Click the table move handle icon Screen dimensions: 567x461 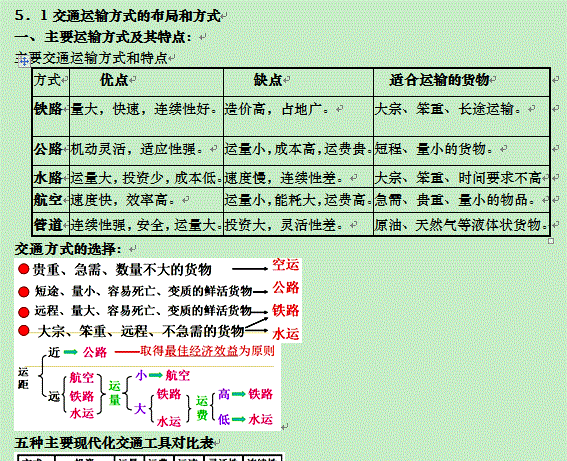[24, 62]
